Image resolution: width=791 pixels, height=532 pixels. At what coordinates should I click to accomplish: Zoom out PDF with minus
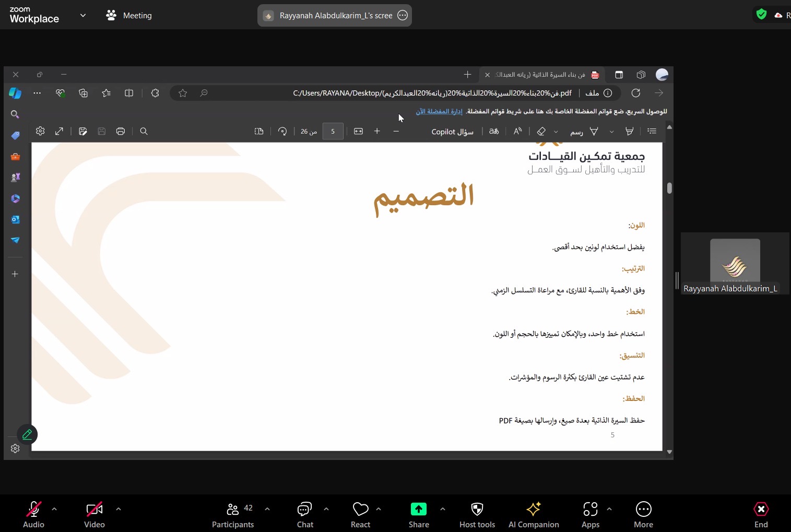396,131
